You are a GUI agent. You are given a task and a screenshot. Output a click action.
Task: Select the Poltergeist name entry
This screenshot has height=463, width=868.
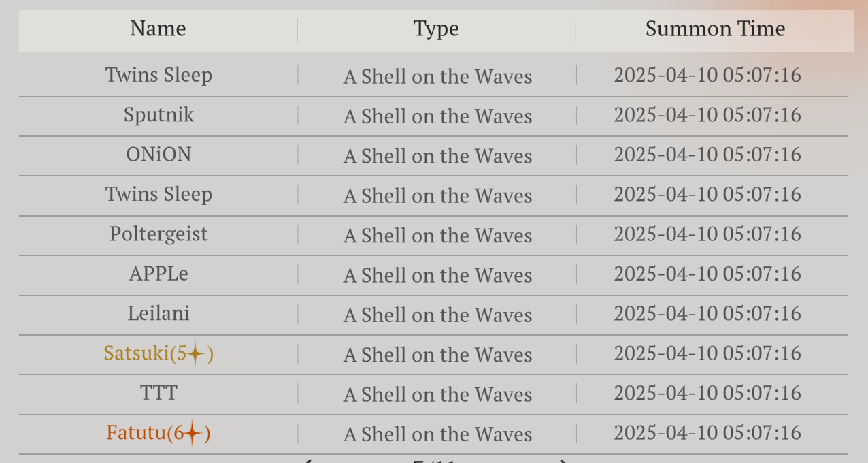coord(158,234)
